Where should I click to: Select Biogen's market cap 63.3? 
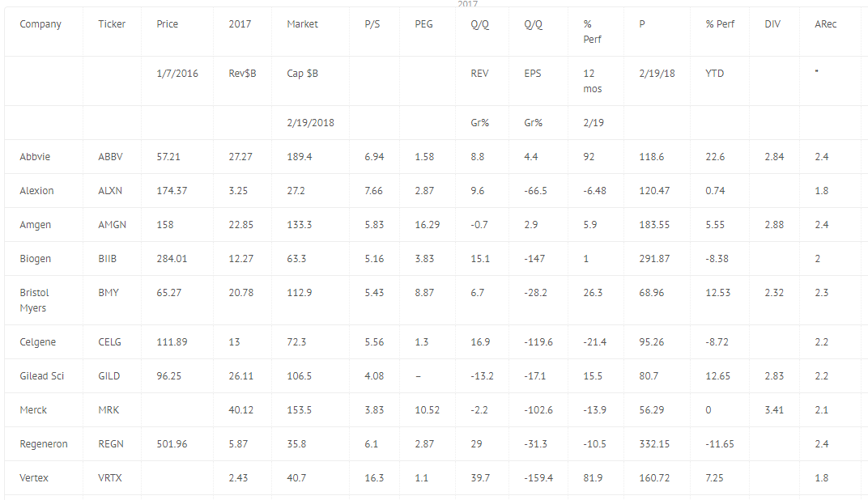tap(296, 259)
